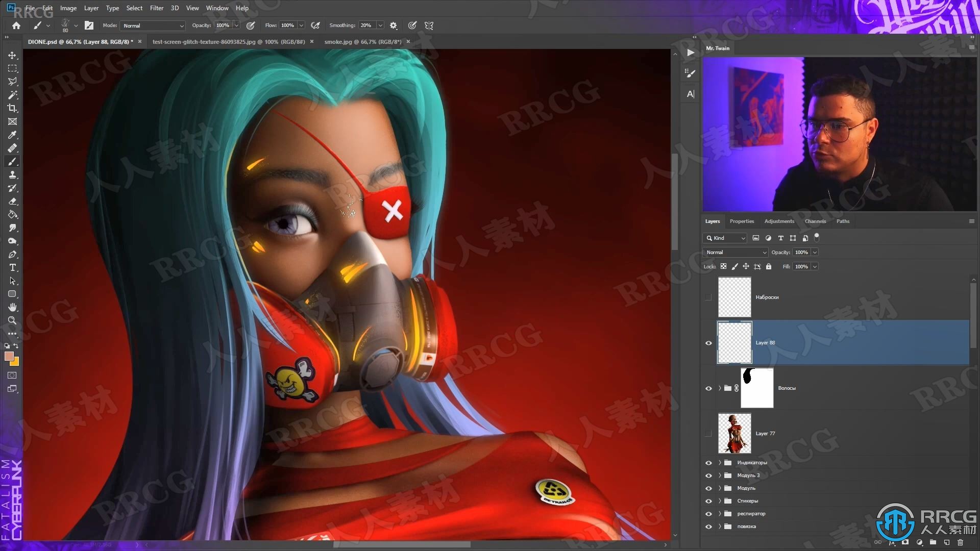Open layer filter Kind dropdown
Screen dimensions: 980x551
click(725, 238)
